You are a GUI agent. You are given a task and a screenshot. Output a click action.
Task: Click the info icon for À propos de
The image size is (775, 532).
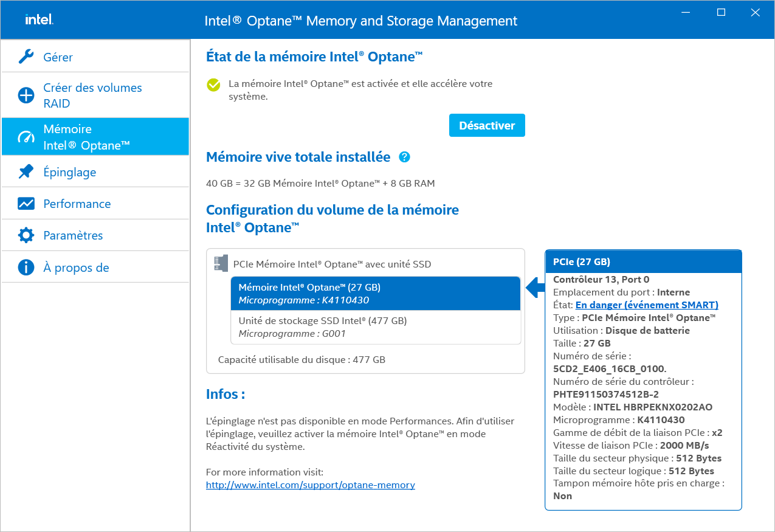coord(26,268)
